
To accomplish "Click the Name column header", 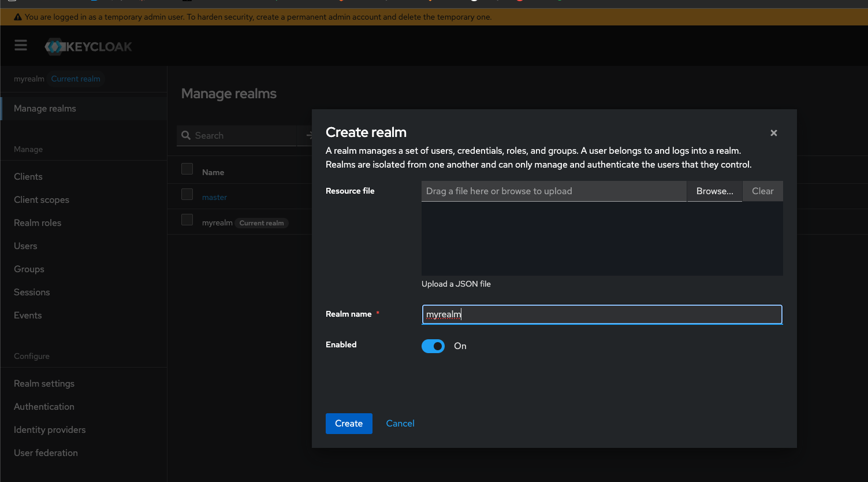I will tap(213, 172).
